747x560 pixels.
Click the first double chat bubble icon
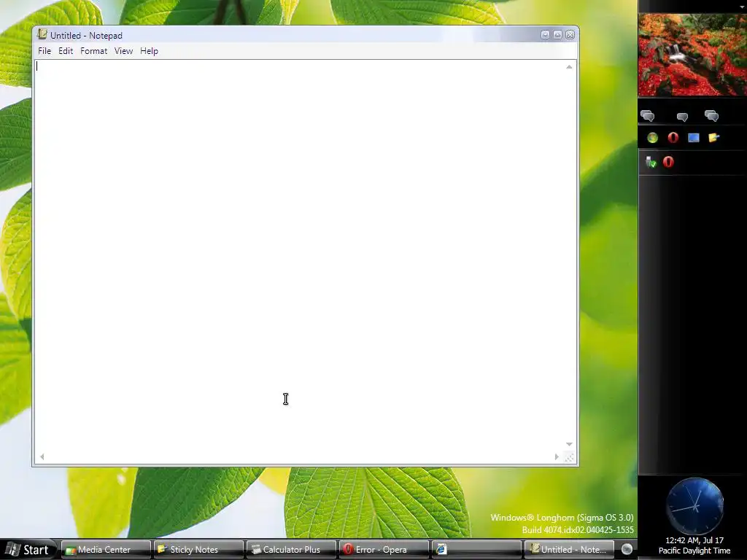pos(648,116)
